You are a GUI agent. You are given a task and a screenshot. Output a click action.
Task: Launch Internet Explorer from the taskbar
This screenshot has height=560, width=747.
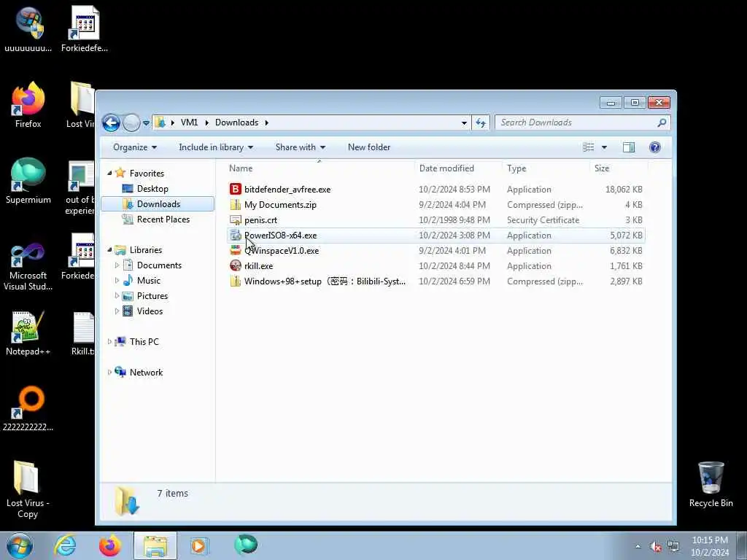65,545
